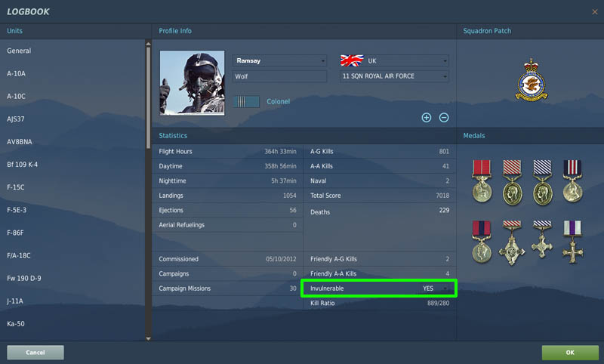Select the top-row medal with blue diagonal stripes

pos(543,183)
